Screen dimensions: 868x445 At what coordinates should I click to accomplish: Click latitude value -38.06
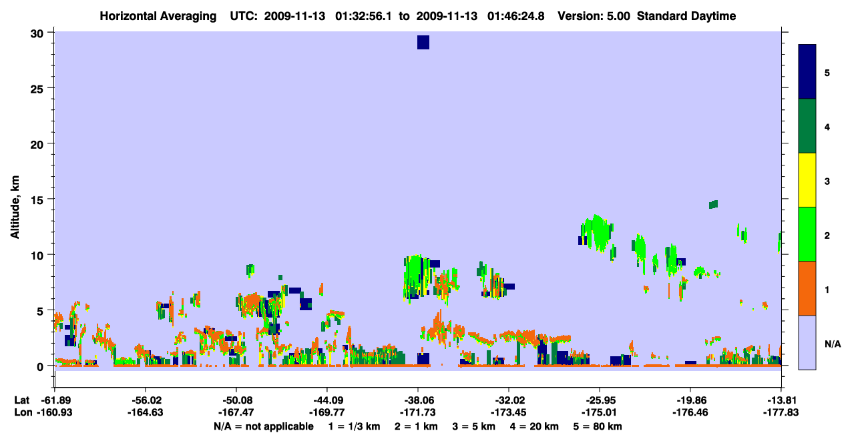(418, 400)
